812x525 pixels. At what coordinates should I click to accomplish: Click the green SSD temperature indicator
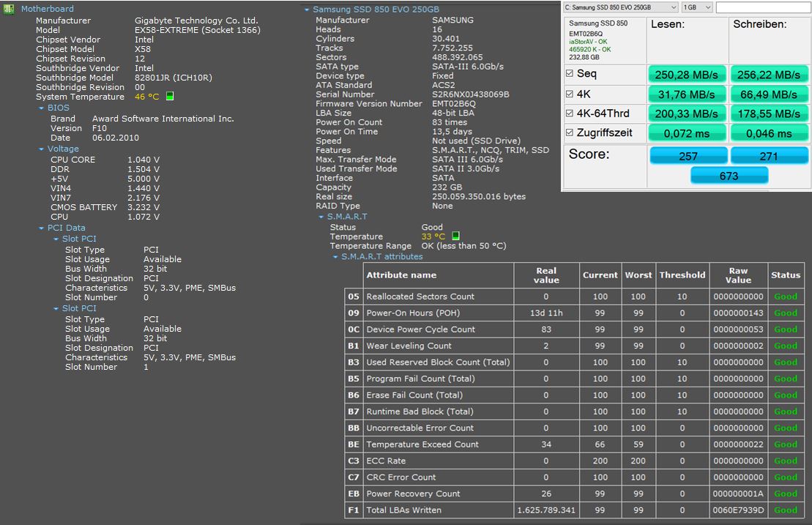[x=455, y=236]
